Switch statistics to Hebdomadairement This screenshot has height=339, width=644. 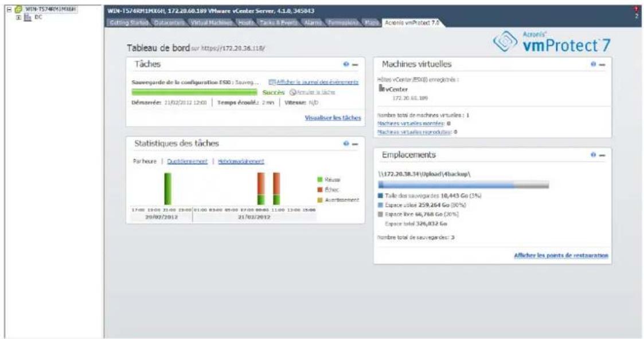[241, 161]
